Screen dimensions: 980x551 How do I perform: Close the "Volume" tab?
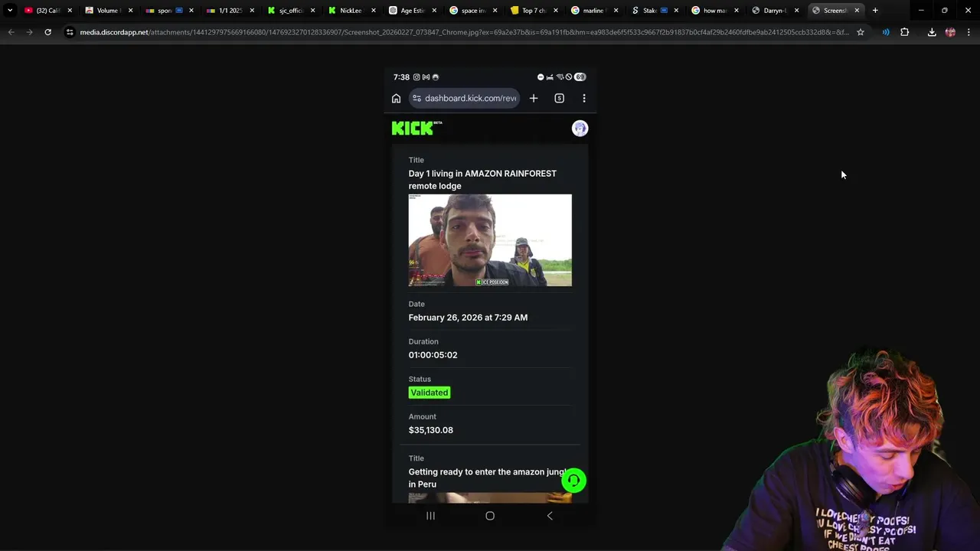pyautogui.click(x=130, y=11)
